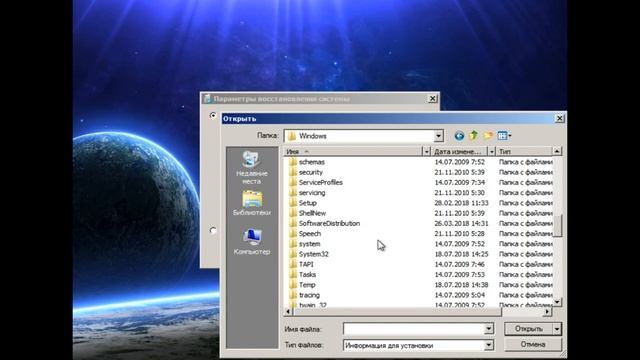
Task: Select the first radio button in recovery options
Action: click(213, 116)
